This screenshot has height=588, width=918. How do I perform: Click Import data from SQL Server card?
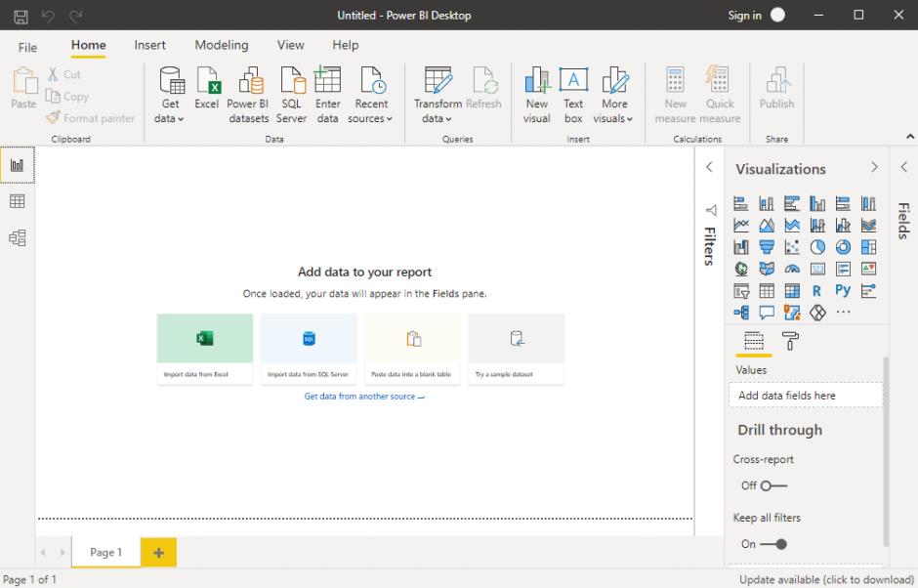pyautogui.click(x=309, y=349)
